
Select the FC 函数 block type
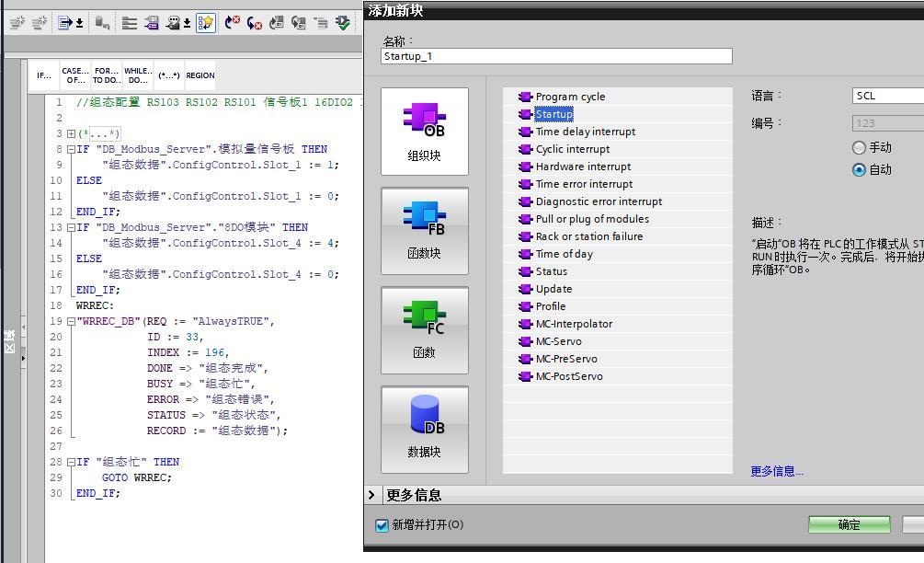pyautogui.click(x=424, y=330)
